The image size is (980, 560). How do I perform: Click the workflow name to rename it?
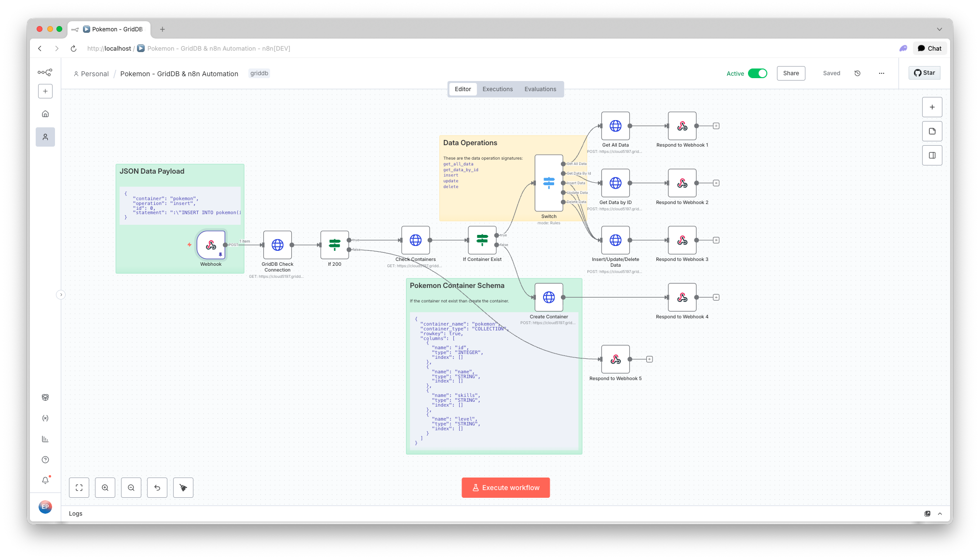pos(179,74)
